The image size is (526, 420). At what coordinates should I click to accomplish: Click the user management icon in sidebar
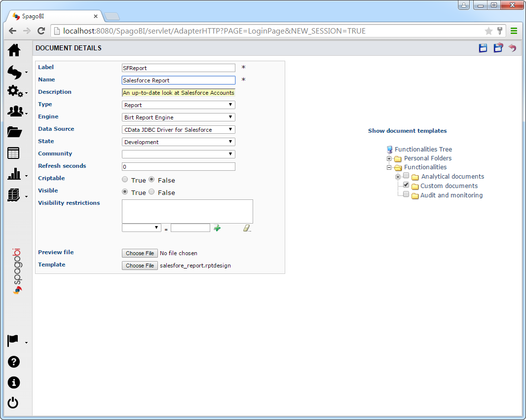(x=15, y=112)
